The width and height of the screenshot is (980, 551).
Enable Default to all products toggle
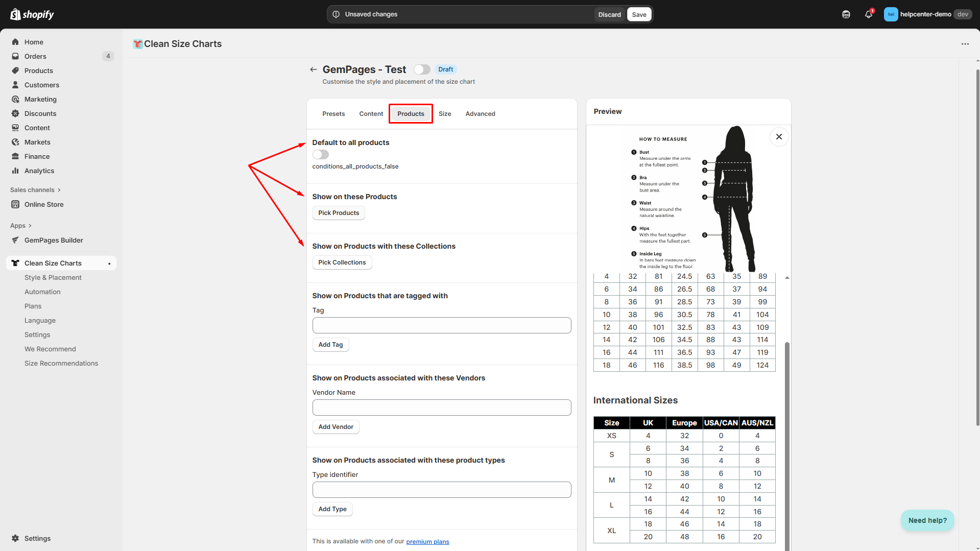pyautogui.click(x=321, y=155)
